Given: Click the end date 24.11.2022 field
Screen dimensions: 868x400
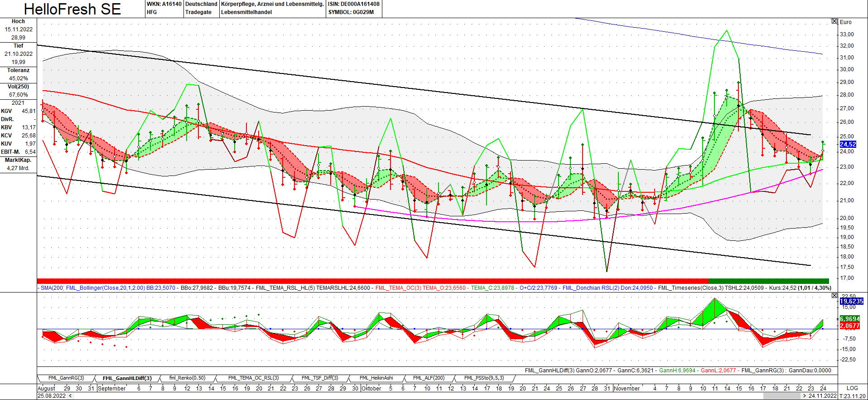Looking at the screenshot, I should click(x=823, y=396).
